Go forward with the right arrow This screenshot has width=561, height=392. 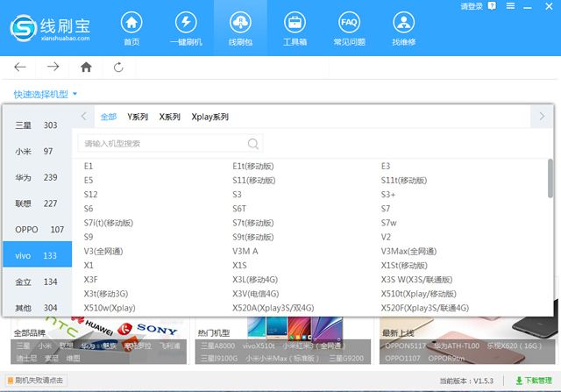coord(53,67)
